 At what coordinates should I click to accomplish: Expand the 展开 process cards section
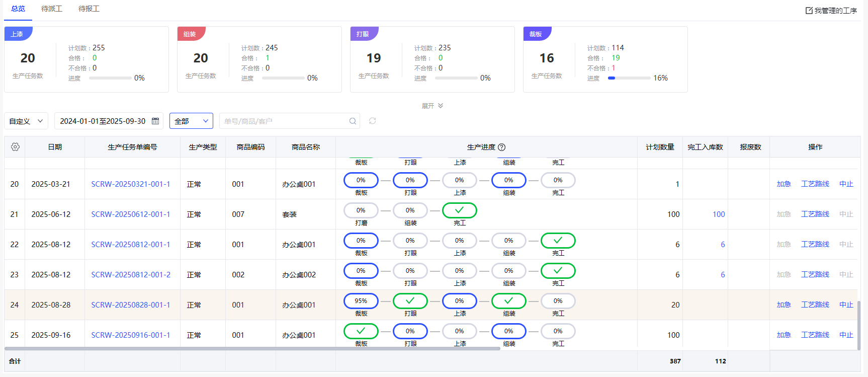(x=432, y=106)
